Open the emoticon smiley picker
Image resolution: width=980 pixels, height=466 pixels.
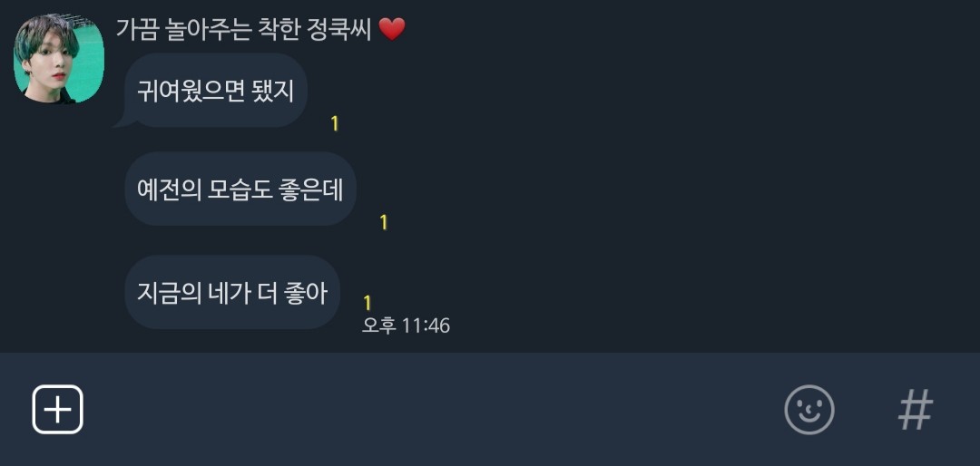(808, 410)
